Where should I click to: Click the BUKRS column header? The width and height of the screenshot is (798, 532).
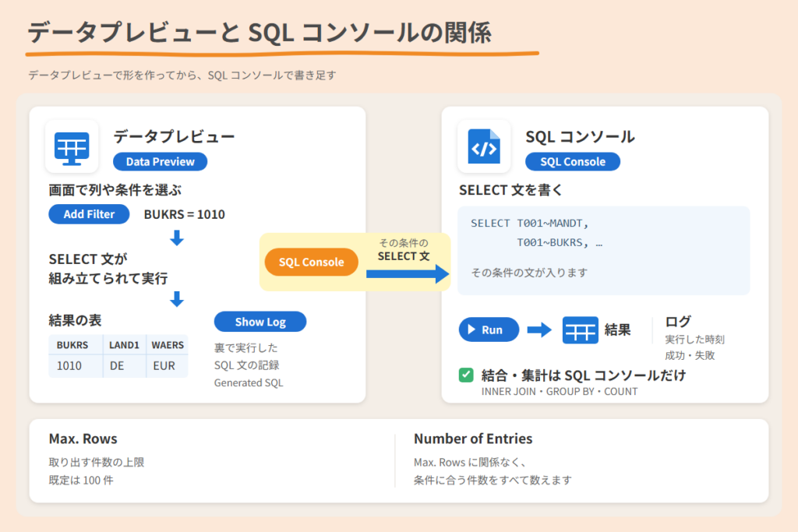pyautogui.click(x=72, y=345)
